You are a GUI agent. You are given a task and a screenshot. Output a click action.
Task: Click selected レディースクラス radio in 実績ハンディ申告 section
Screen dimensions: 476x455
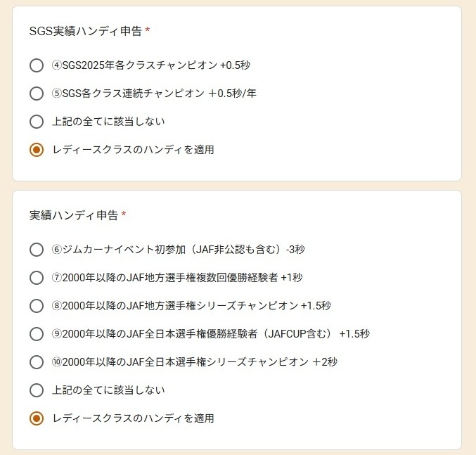[37, 418]
